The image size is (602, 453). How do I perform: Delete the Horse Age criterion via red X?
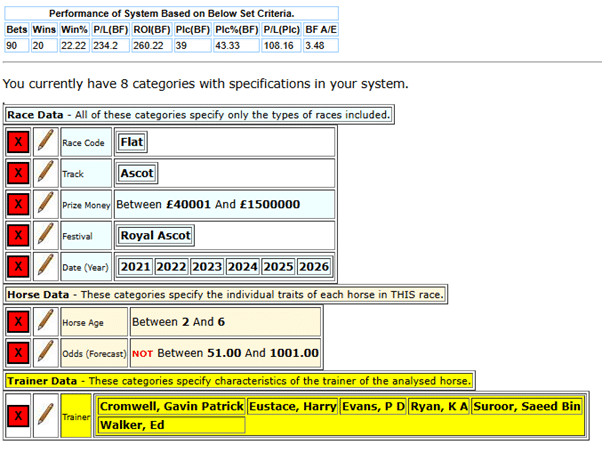coord(18,322)
